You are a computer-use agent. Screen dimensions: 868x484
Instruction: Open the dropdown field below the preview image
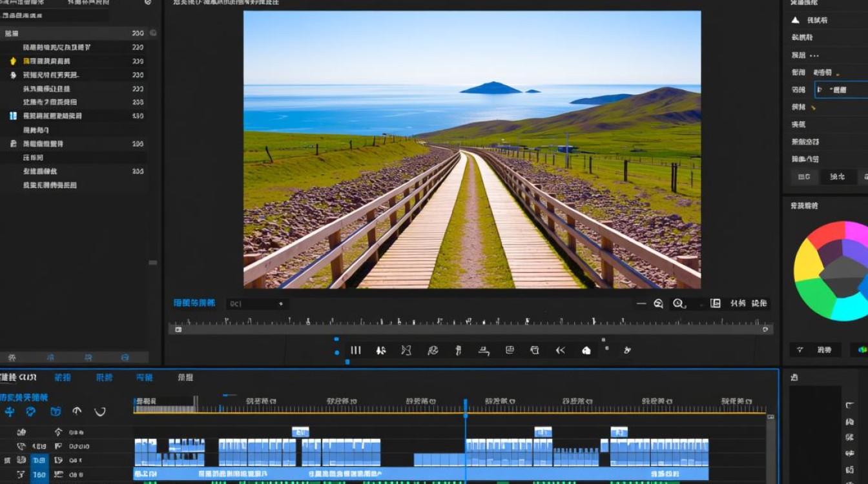click(257, 303)
